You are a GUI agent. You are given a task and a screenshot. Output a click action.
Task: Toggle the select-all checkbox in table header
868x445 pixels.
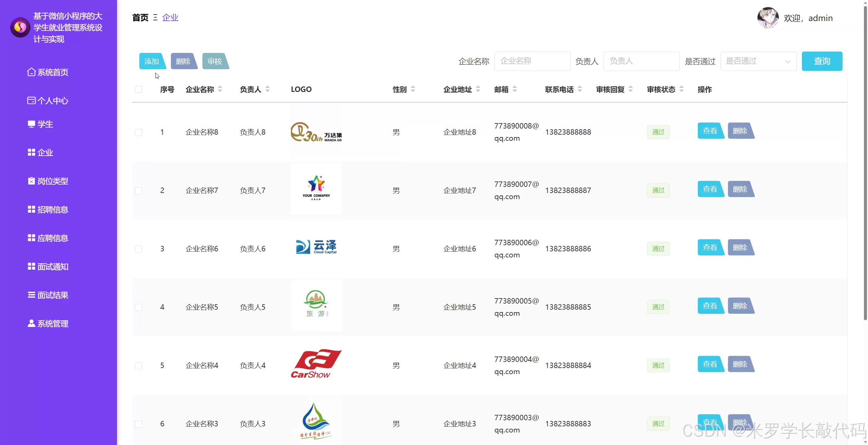coord(138,90)
